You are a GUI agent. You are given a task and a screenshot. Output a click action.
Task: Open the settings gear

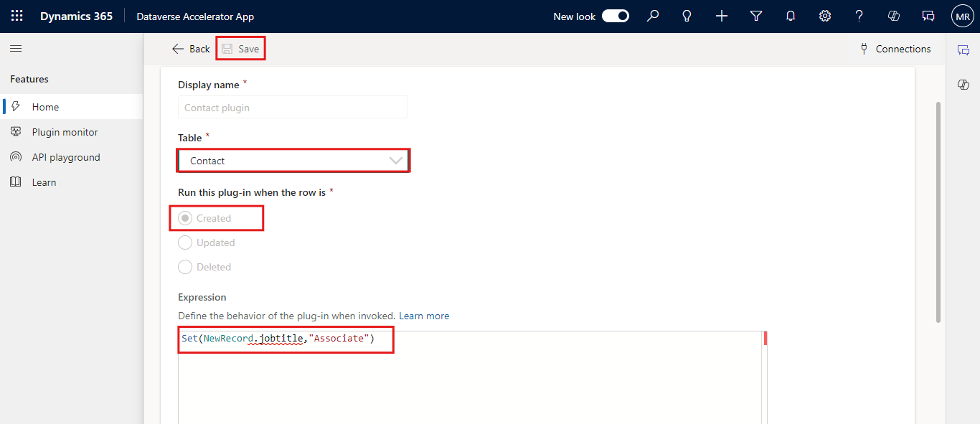[x=825, y=16]
